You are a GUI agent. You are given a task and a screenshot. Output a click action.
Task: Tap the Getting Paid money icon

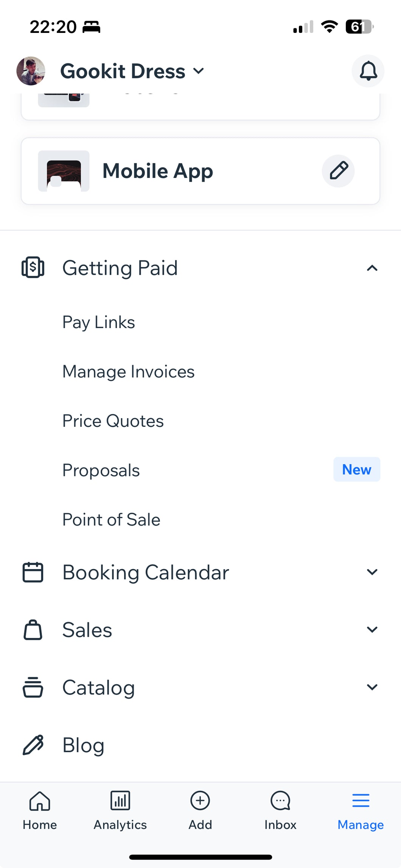33,268
